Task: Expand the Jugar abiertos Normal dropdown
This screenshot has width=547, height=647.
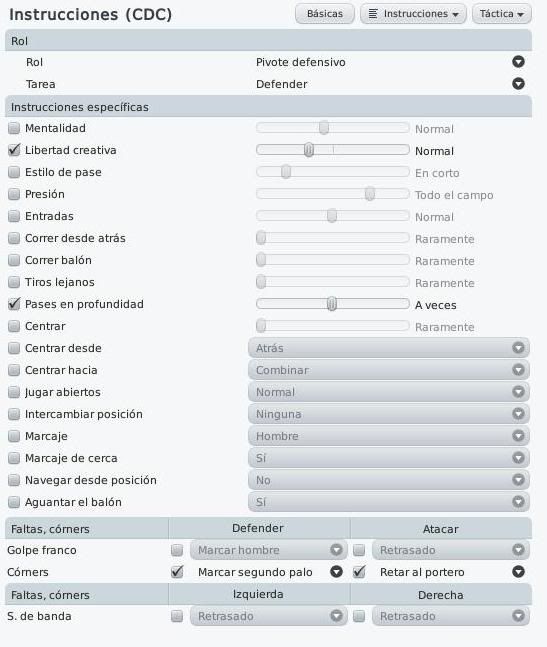Action: [x=389, y=392]
